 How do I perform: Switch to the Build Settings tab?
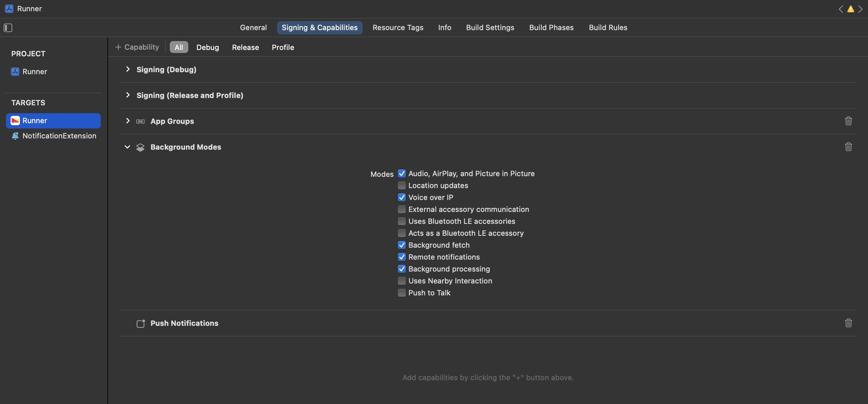click(490, 27)
